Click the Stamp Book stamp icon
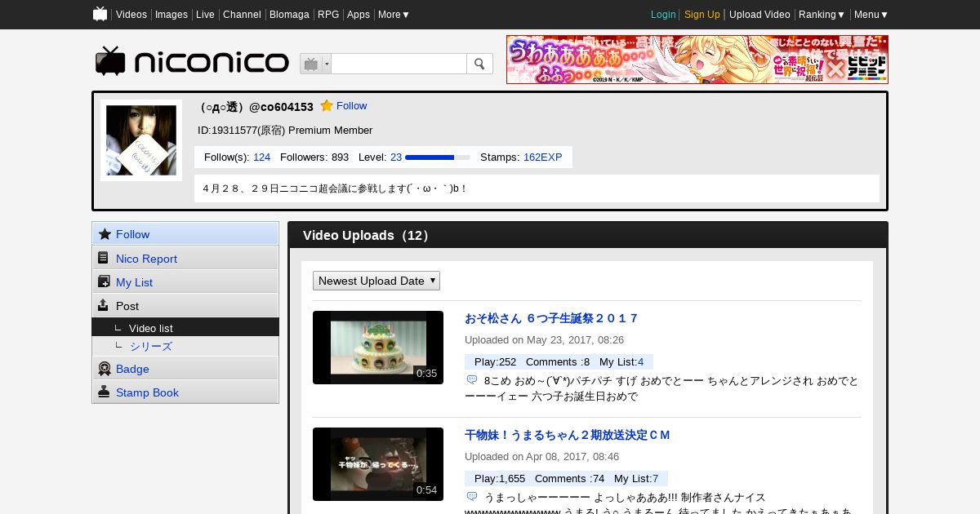The image size is (980, 514). point(104,392)
